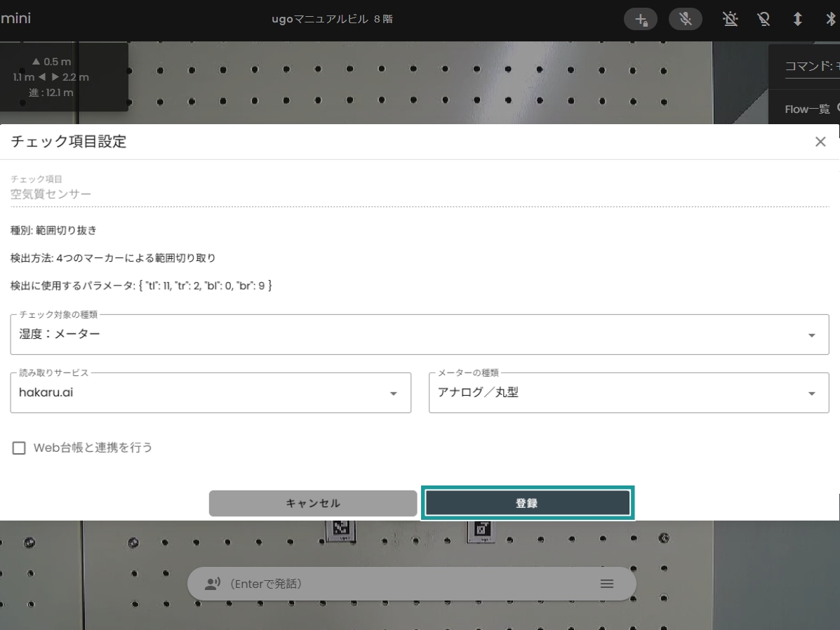Click the 検出方法 text line
The width and height of the screenshot is (840, 630).
pyautogui.click(x=113, y=258)
